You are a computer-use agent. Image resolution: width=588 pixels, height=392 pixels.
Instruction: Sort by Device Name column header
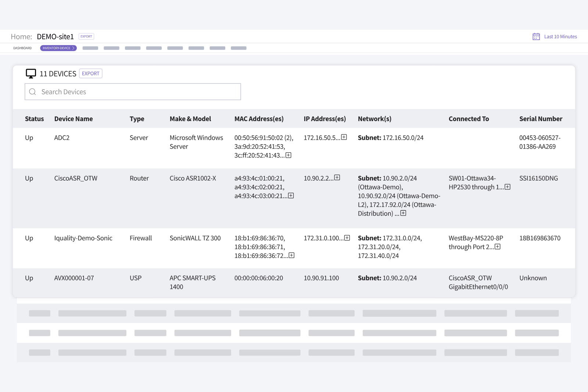(x=73, y=119)
